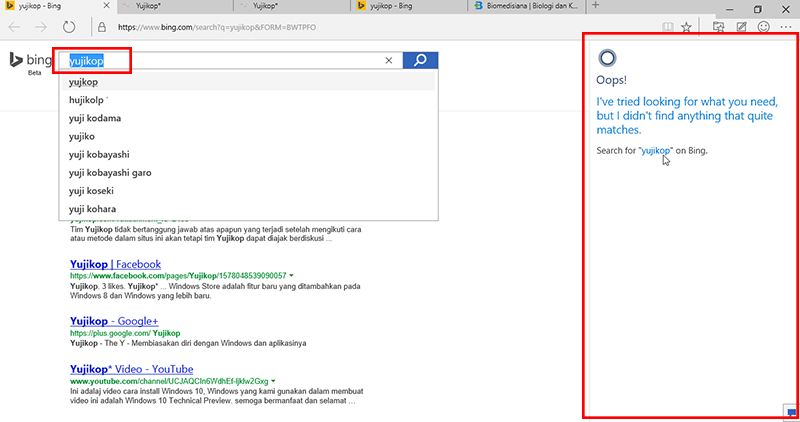Open Reading view book icon
Image resolution: width=800 pixels, height=422 pixels.
(667, 27)
